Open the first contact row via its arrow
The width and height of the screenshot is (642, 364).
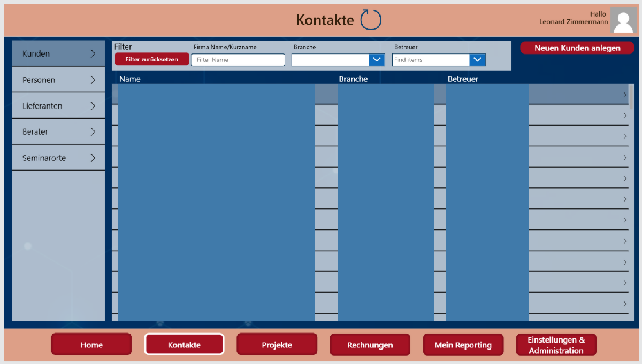click(x=624, y=94)
